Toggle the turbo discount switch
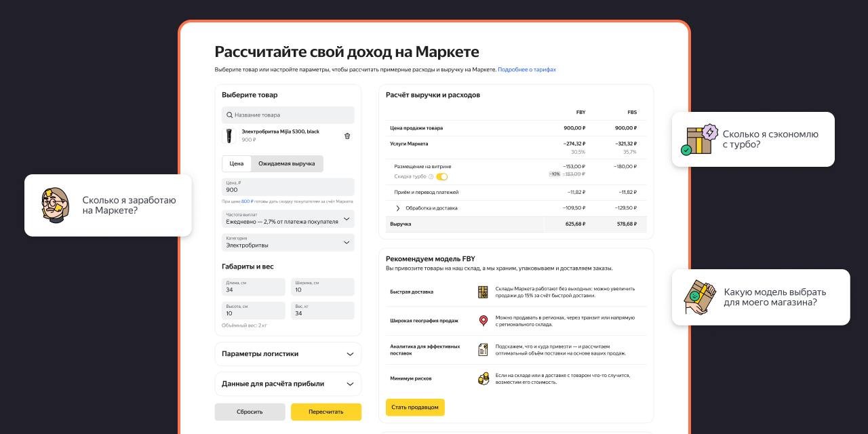Image resolution: width=868 pixels, height=434 pixels. pyautogui.click(x=441, y=176)
